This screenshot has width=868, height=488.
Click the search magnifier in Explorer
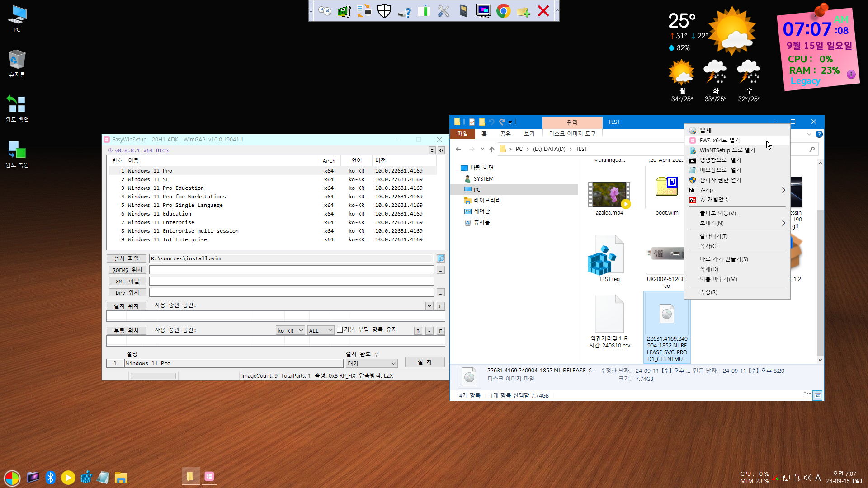click(812, 149)
